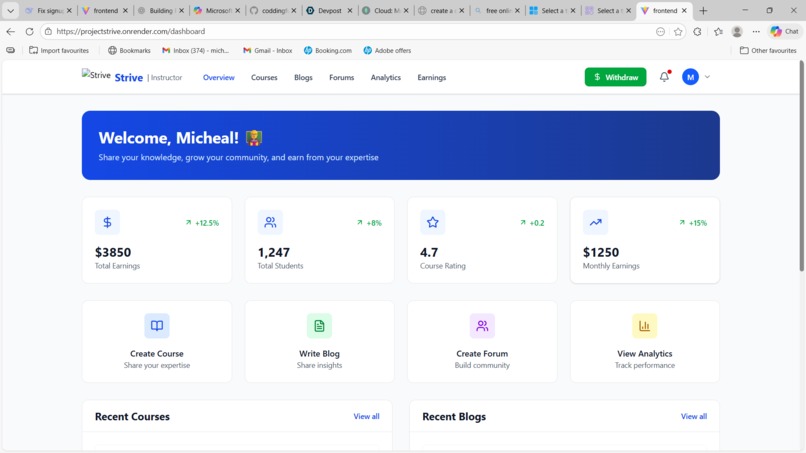Open the browser profile icon

(737, 31)
